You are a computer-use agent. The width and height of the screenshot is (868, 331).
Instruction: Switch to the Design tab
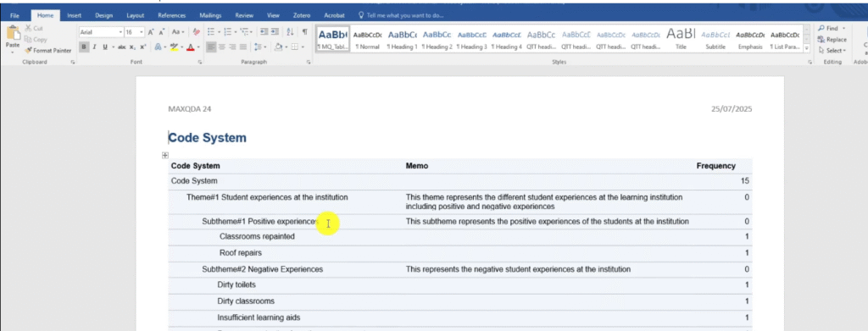pos(103,15)
